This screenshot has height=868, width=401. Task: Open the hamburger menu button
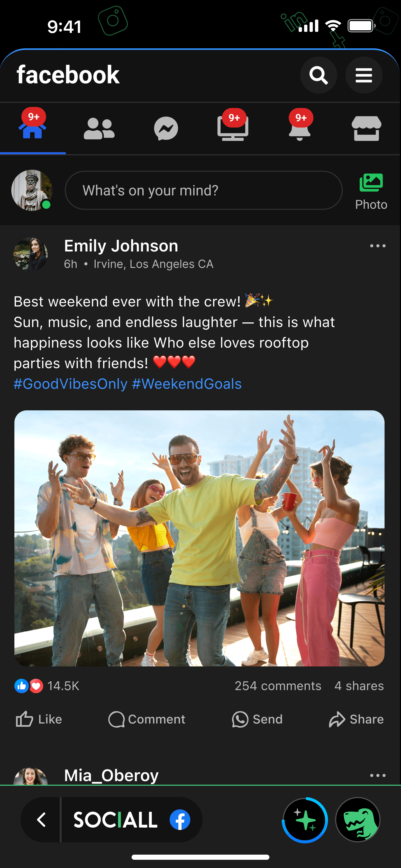click(363, 75)
